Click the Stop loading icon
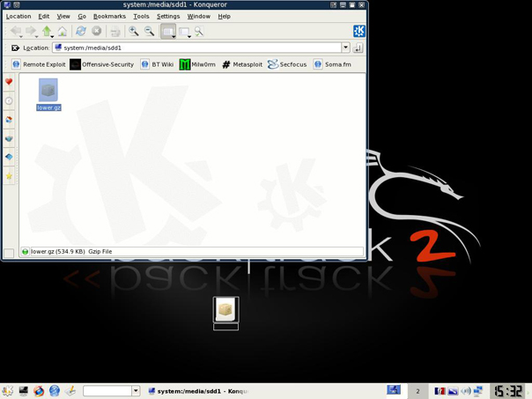532x399 pixels. coord(97,31)
